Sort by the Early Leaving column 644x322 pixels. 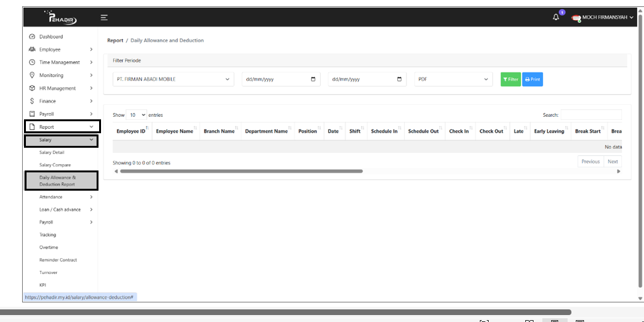coord(549,131)
